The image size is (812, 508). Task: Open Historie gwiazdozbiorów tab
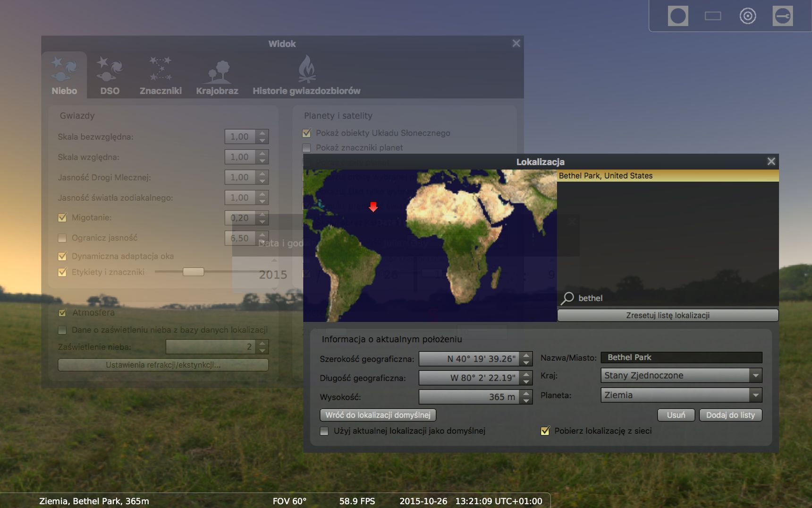point(306,75)
